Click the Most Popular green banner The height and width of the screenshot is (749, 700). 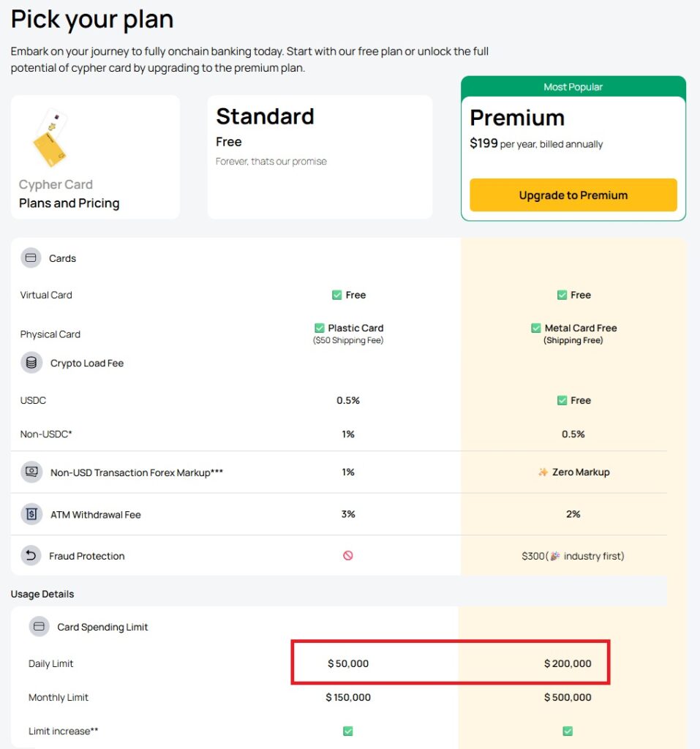tap(573, 86)
